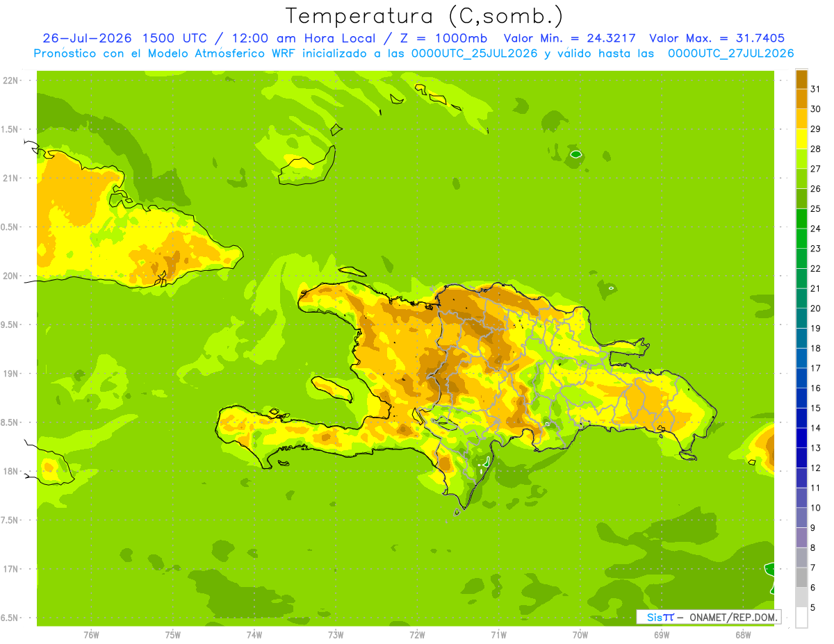
Task: Click the 21N latitude label
Action: click(x=11, y=179)
